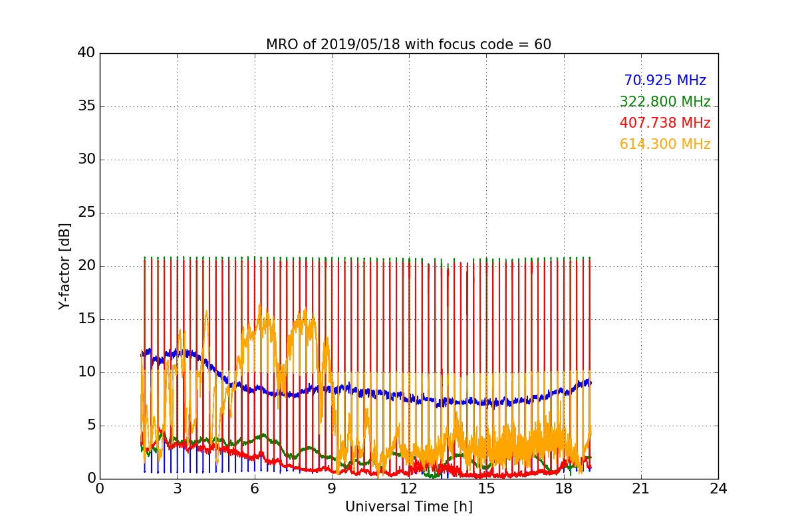798x532 pixels.
Task: Click the x-axis tick label '21'
Action: [x=641, y=488]
